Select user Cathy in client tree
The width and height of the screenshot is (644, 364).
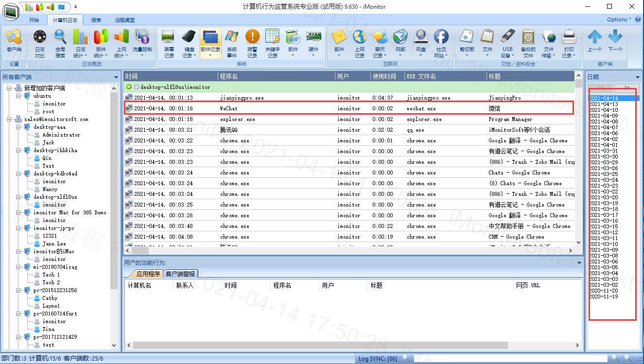pyautogui.click(x=50, y=298)
